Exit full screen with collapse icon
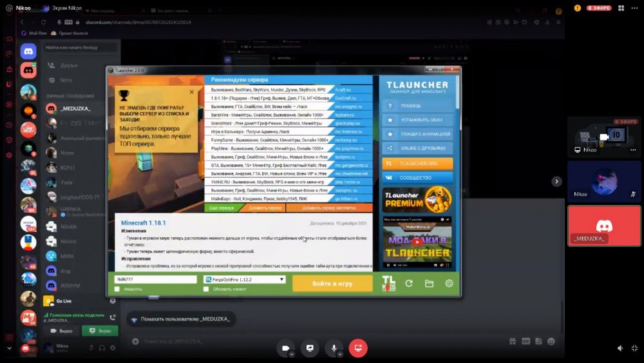Viewport: 644px width, 363px height. coord(634,348)
